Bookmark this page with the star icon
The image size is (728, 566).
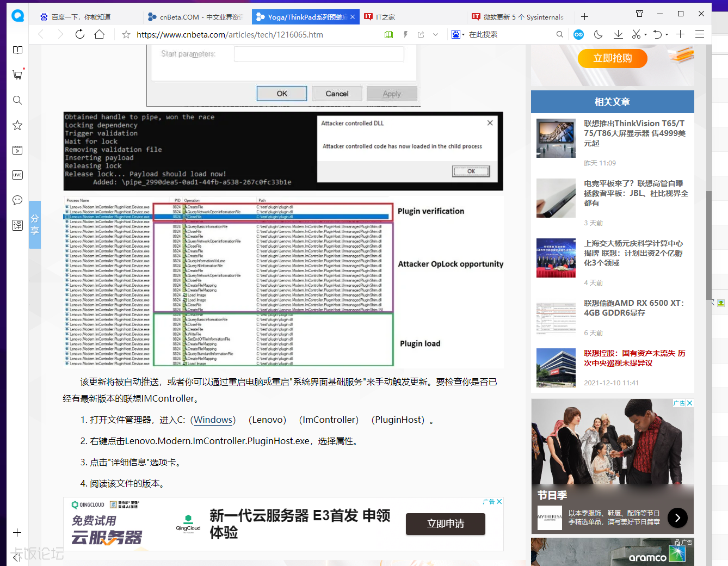[x=126, y=34]
